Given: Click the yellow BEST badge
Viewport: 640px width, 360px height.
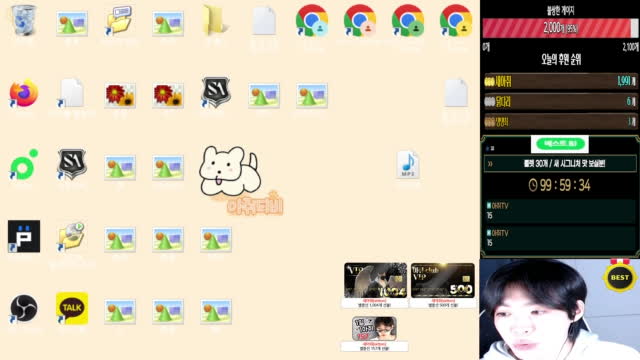Looking at the screenshot, I should point(620,277).
